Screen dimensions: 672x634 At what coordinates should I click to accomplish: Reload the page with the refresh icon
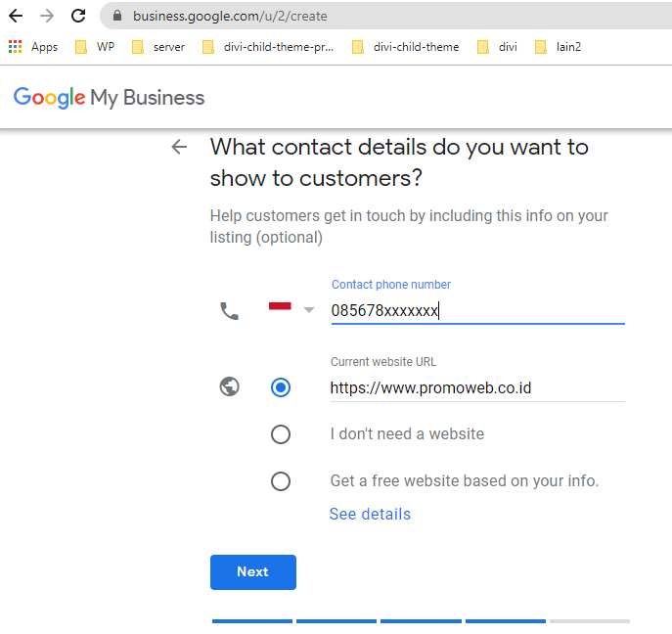tap(78, 16)
